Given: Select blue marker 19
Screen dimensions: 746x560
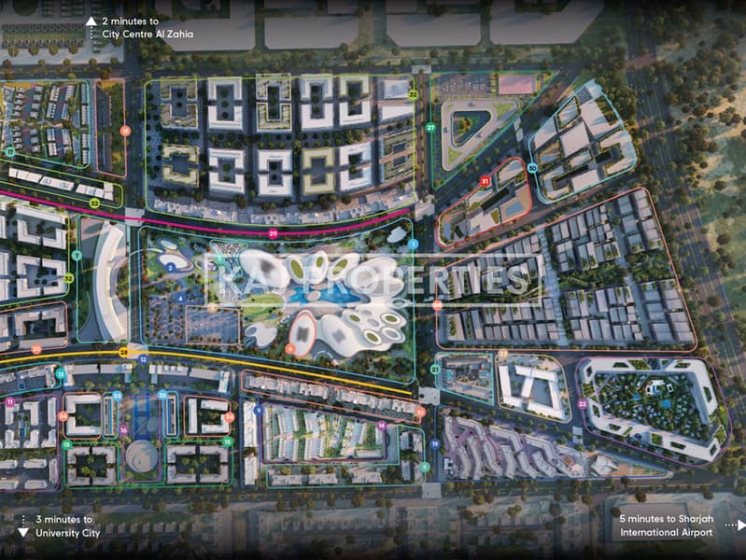Looking at the screenshot, I should [x=435, y=444].
